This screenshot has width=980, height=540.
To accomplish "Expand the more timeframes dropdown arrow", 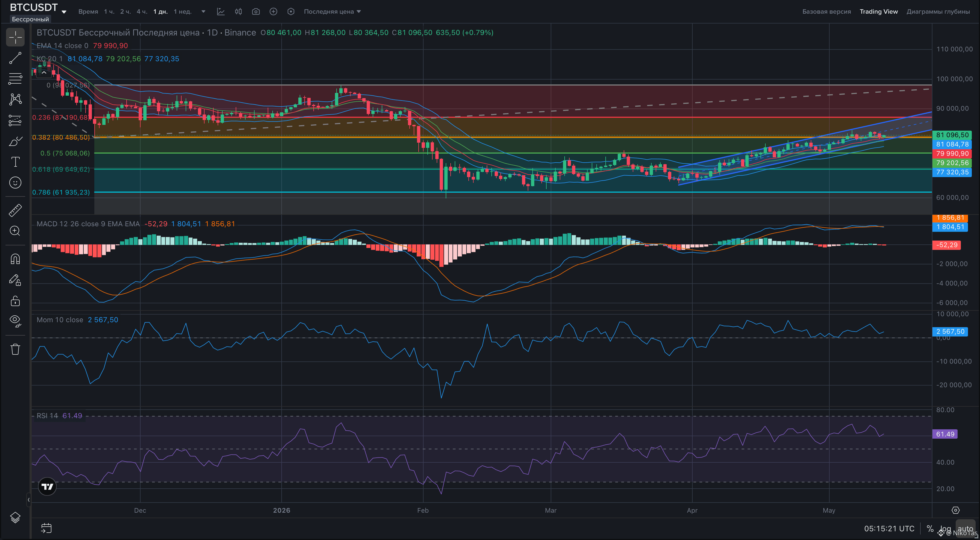I will pos(203,11).
